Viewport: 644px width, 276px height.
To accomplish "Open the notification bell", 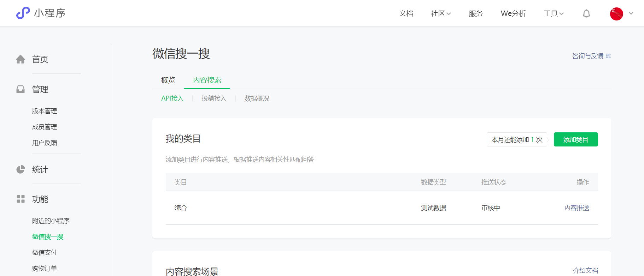I will coord(586,13).
